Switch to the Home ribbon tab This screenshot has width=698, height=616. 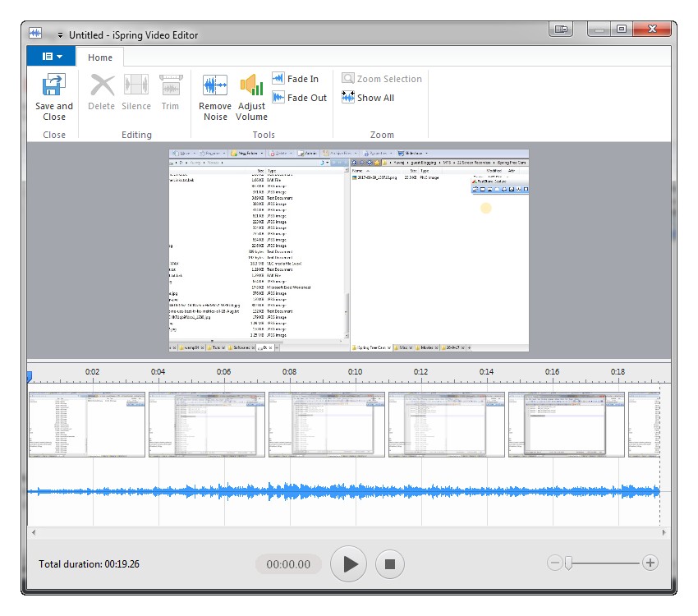pos(99,57)
